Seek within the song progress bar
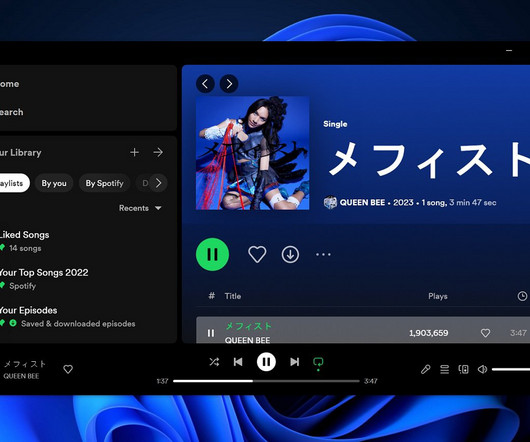The image size is (530, 442). click(266, 381)
